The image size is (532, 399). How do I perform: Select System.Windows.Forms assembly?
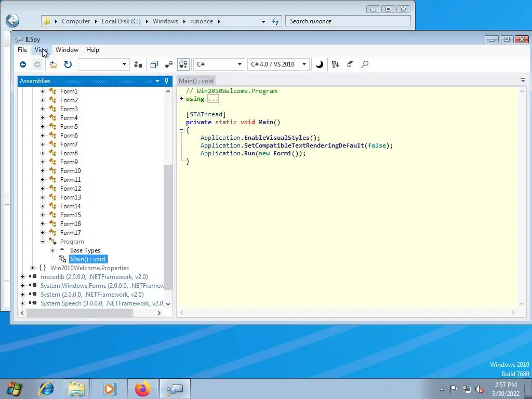click(102, 286)
